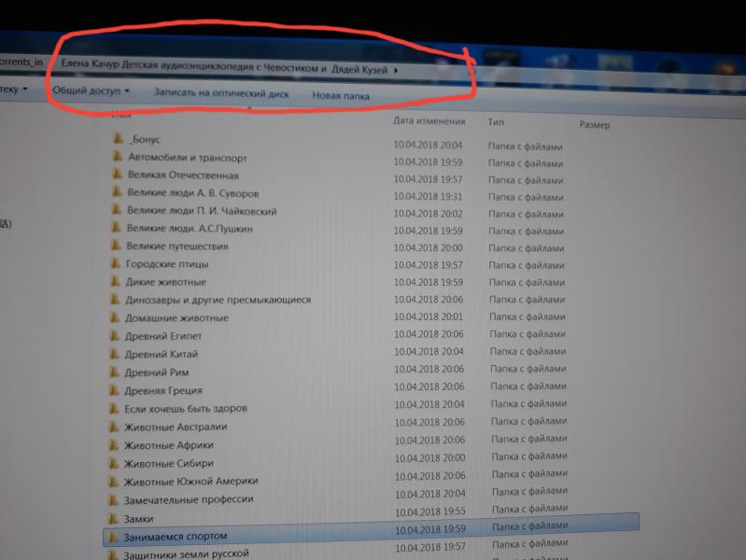Screen dimensions: 746x560
Task: Sort by Дата изменения column header
Action: point(429,121)
